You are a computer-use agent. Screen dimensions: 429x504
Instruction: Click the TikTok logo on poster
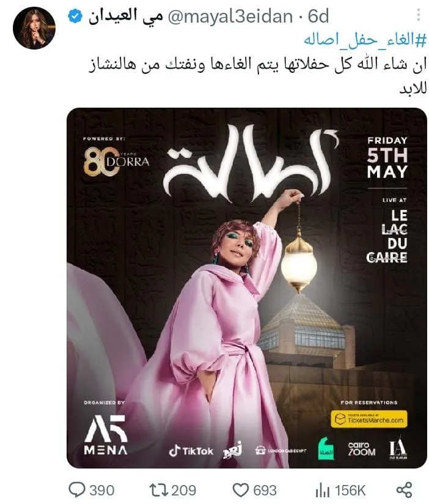(x=191, y=451)
